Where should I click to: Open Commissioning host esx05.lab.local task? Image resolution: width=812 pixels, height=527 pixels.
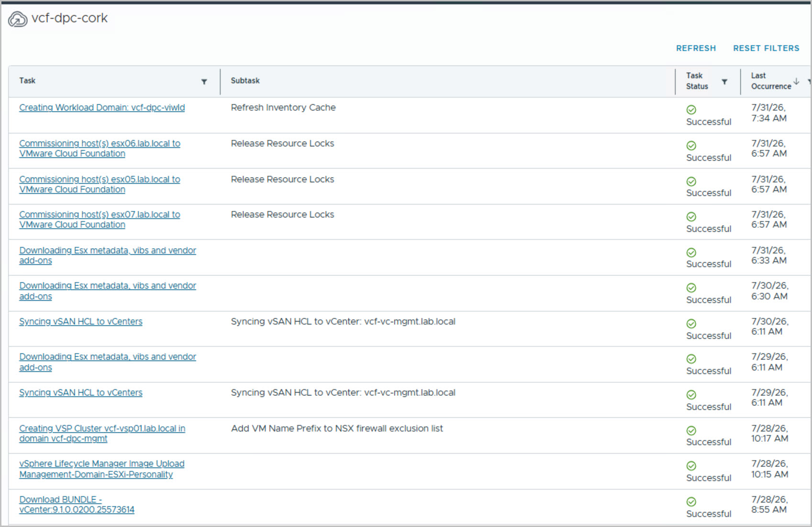pyautogui.click(x=100, y=184)
